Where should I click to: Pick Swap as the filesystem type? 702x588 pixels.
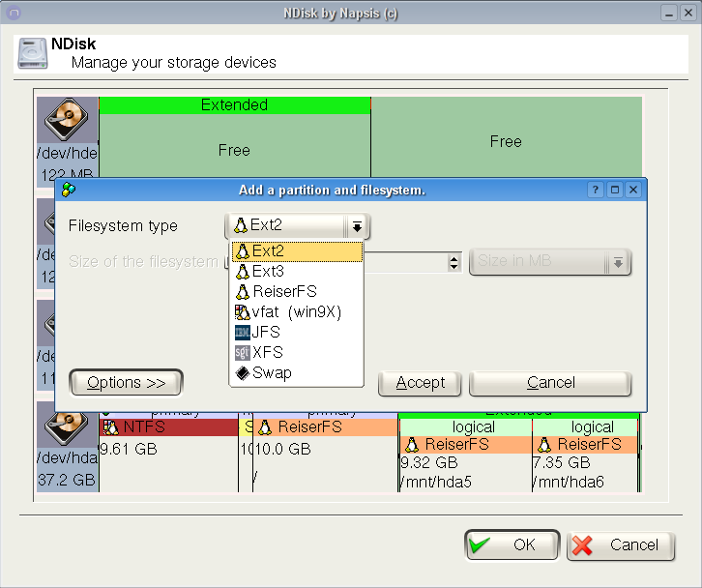(x=296, y=373)
